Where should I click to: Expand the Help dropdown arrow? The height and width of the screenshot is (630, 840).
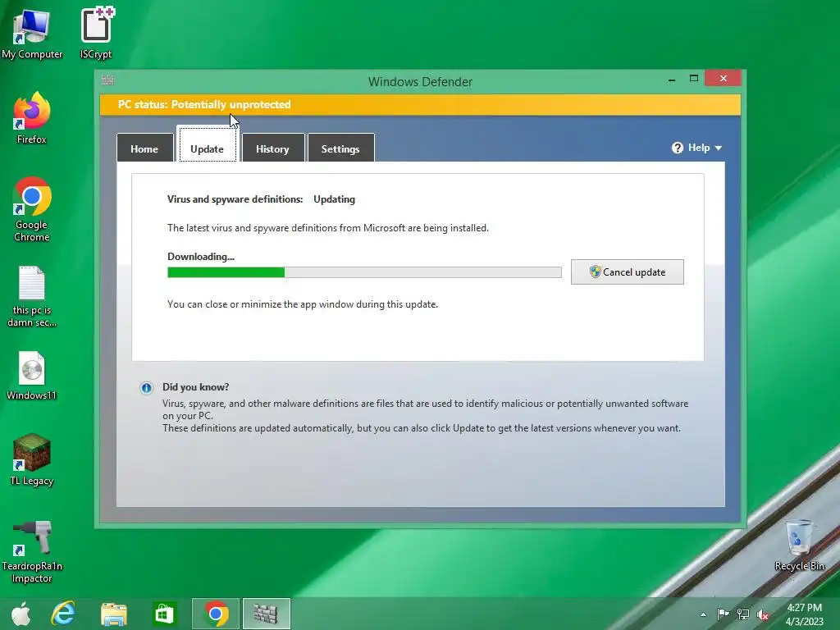pos(719,148)
